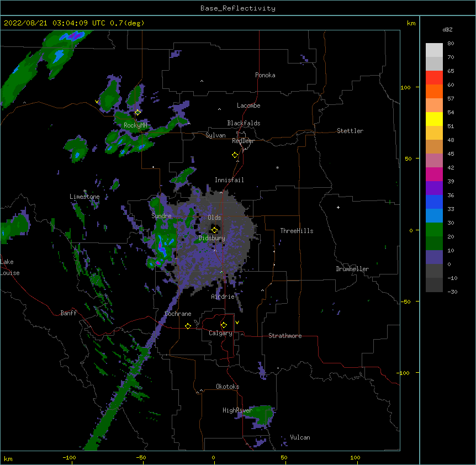Click the -100 tick on bottom axis
The width and height of the screenshot is (476, 465).
tap(69, 457)
